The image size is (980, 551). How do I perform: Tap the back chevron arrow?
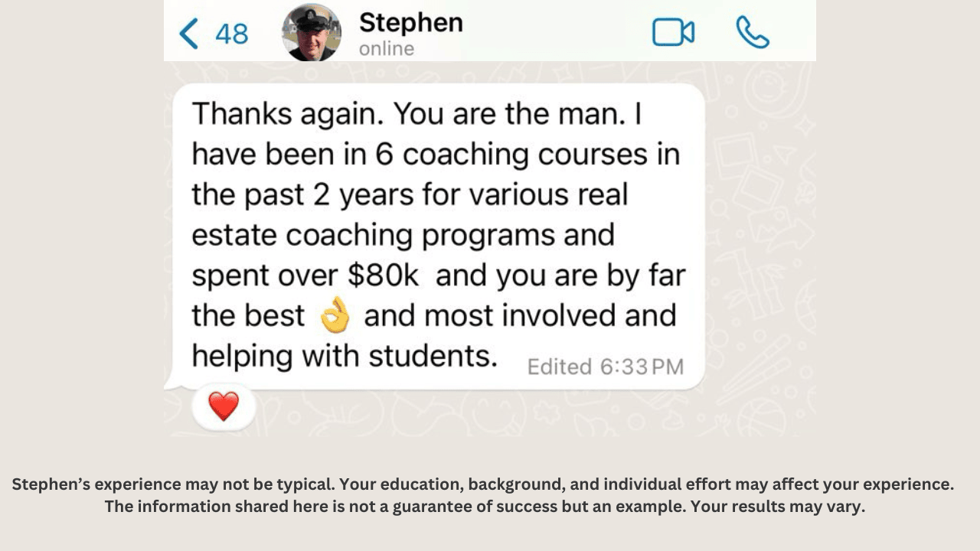[x=188, y=34]
